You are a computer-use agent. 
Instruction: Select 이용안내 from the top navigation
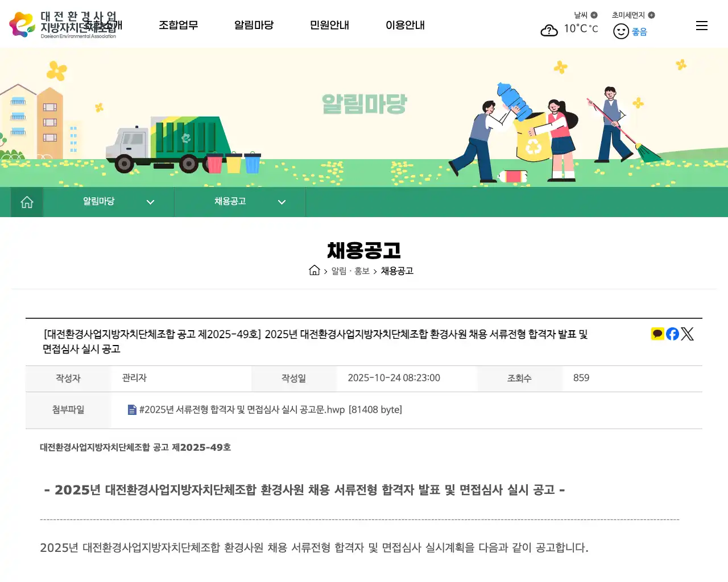pos(405,25)
